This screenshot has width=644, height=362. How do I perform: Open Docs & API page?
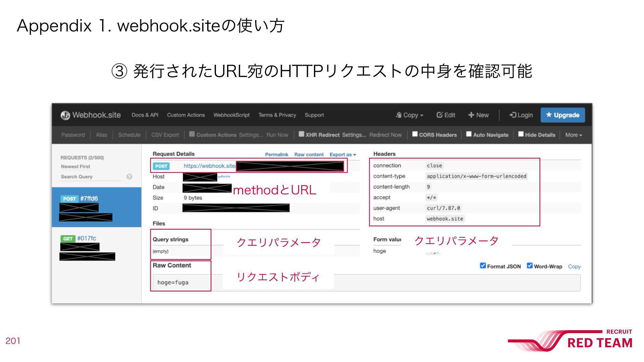click(x=145, y=115)
